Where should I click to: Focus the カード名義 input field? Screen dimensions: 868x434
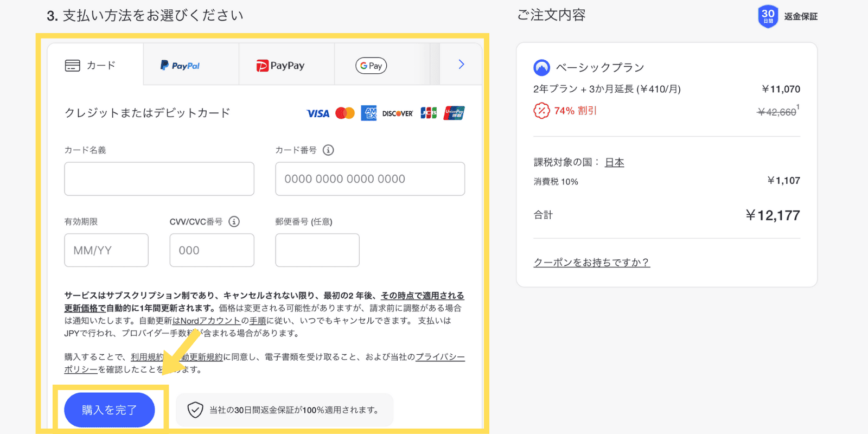(159, 178)
